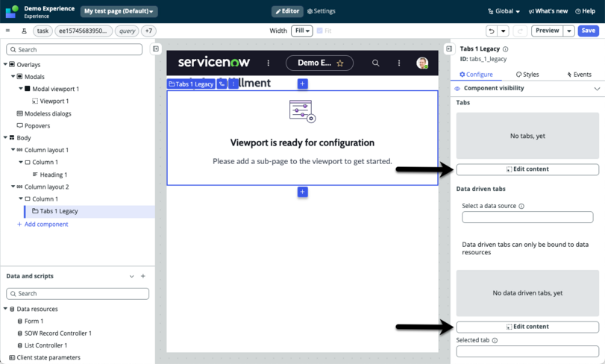Viewport: 605px width, 364px height.
Task: Click info icon next to Selected tab
Action: 495,340
